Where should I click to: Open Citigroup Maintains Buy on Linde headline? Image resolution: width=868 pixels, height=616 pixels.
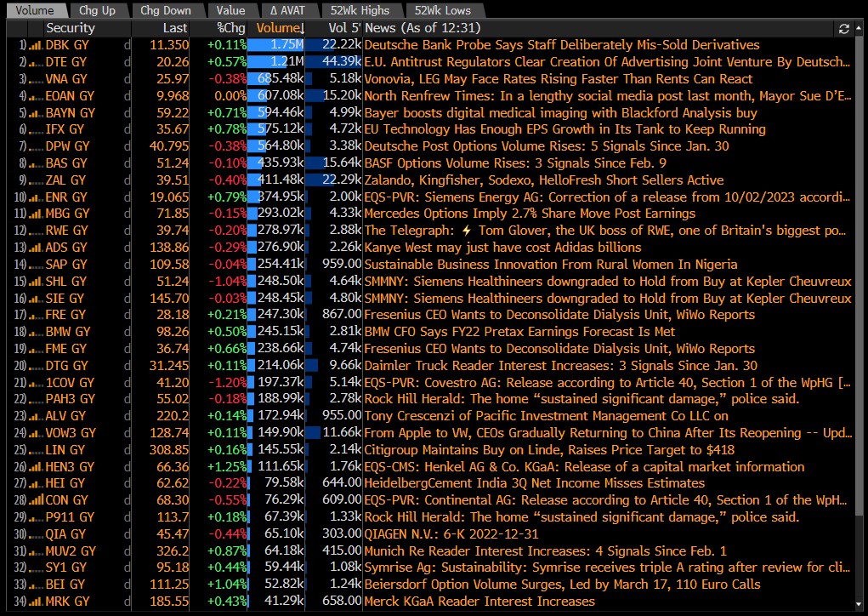[550, 450]
